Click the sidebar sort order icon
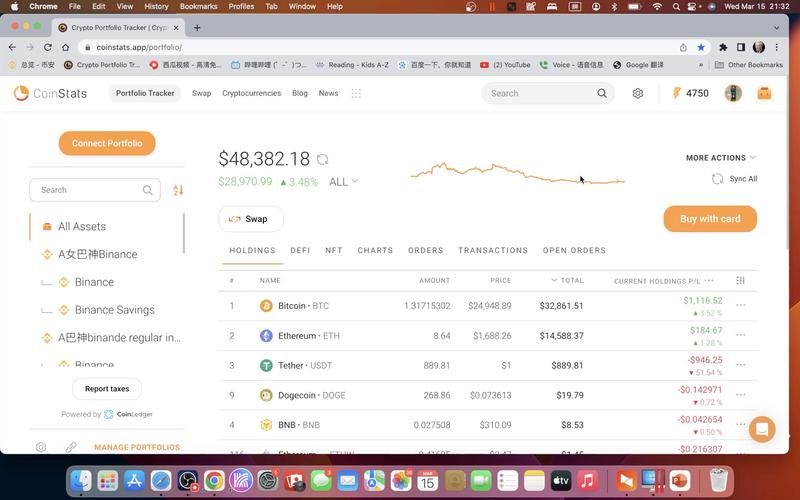Screen dimensions: 800x500 coord(178,190)
